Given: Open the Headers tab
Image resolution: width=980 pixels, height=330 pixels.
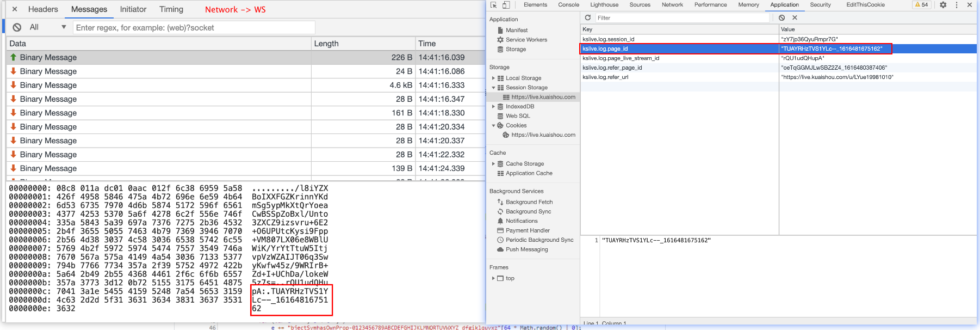Looking at the screenshot, I should pyautogui.click(x=43, y=9).
